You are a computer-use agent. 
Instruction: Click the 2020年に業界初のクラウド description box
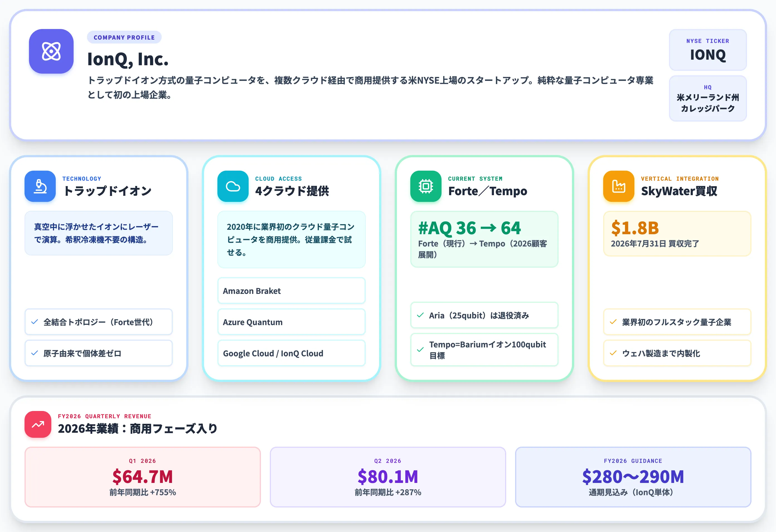pos(291,240)
